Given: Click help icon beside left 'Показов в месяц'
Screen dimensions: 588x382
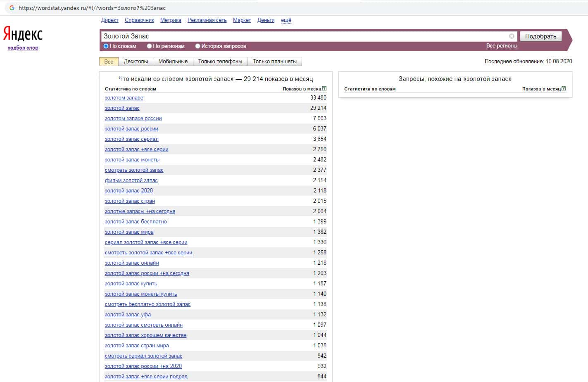Looking at the screenshot, I should pos(324,89).
